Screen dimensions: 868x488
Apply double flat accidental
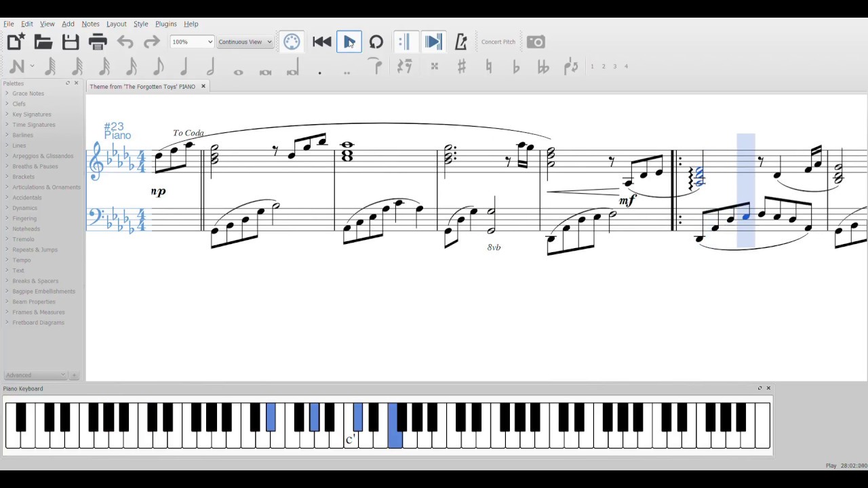point(543,66)
